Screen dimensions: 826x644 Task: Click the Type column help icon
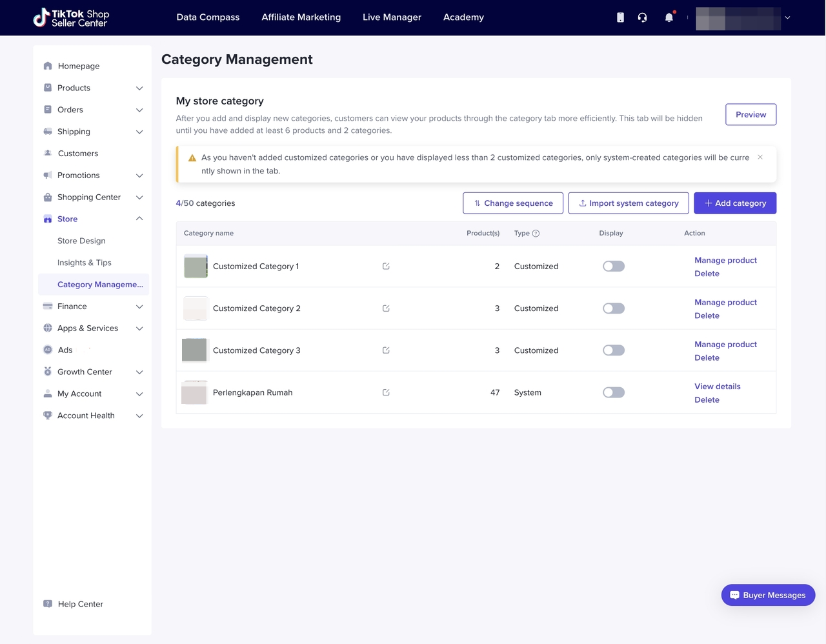click(536, 234)
